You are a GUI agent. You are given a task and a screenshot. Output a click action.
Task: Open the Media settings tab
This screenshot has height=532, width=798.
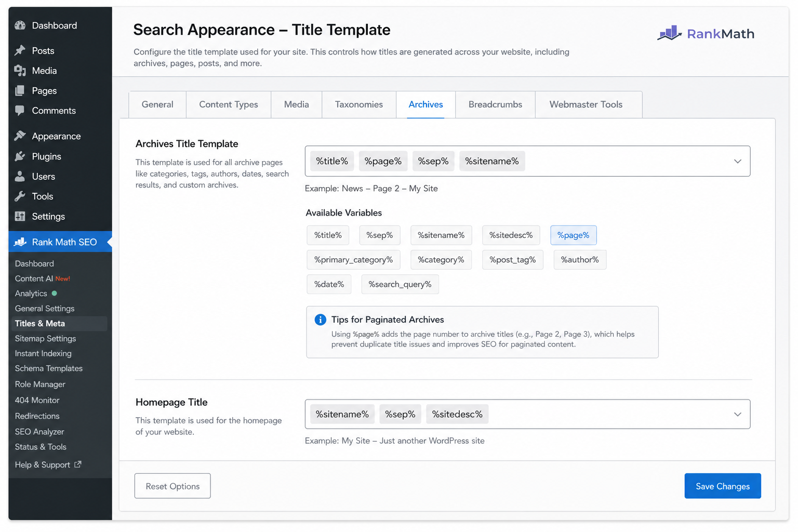pos(297,104)
